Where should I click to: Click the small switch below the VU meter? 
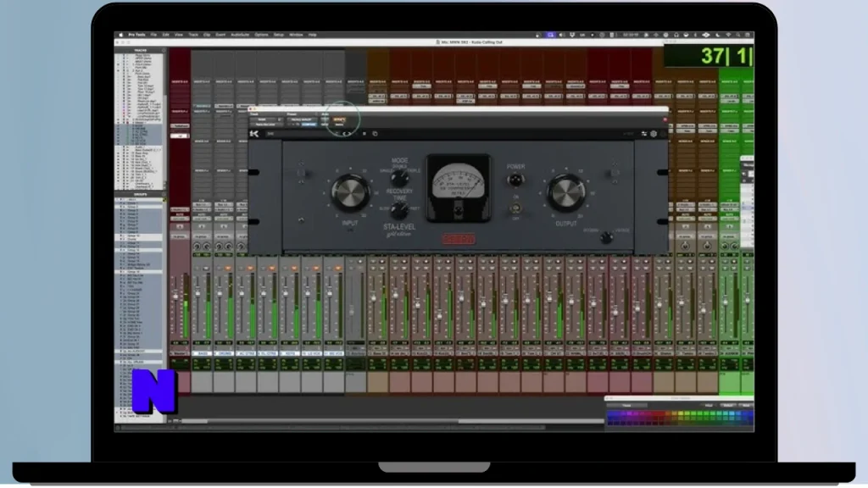coord(459,211)
